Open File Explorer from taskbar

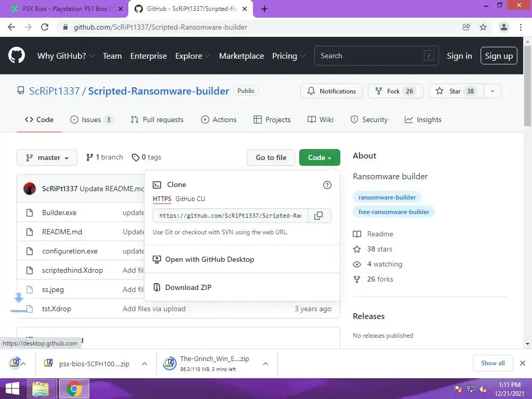41,389
